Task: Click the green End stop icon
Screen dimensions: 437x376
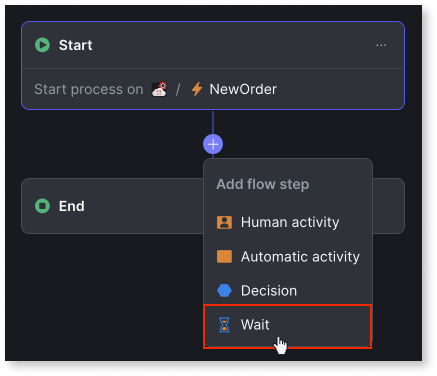Action: pos(42,206)
